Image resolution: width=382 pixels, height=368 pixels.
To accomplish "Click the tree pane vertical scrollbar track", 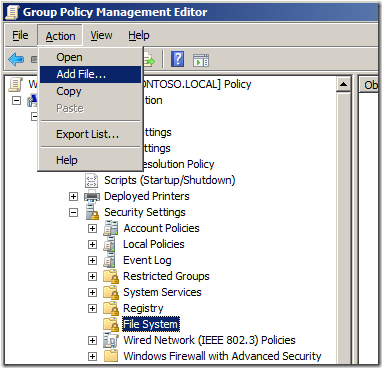I will click(x=343, y=228).
